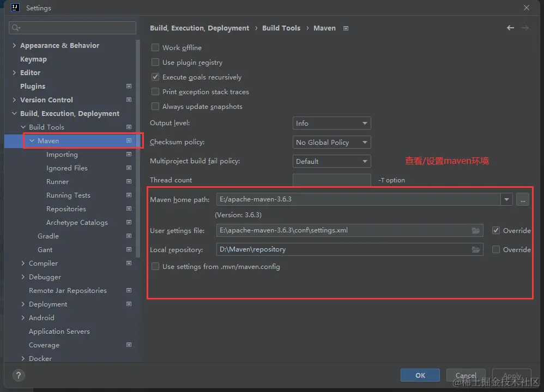Open the help question mark button
Viewport: 544px width, 392px height.
click(19, 375)
